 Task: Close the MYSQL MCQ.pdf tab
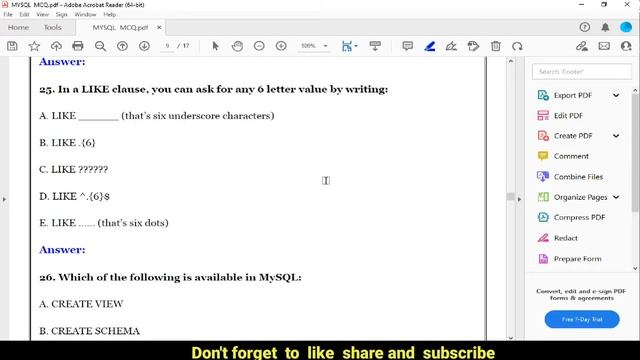(159, 27)
